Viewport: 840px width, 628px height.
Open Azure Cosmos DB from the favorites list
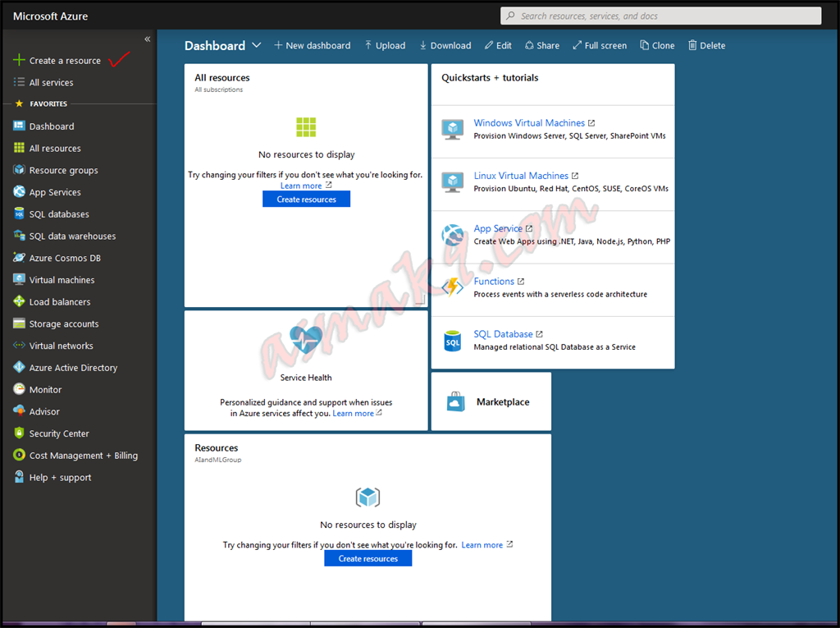[20, 258]
